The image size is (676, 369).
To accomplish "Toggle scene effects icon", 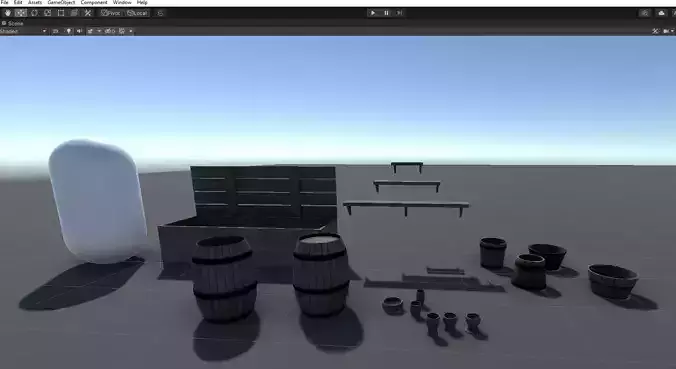I will tap(90, 31).
